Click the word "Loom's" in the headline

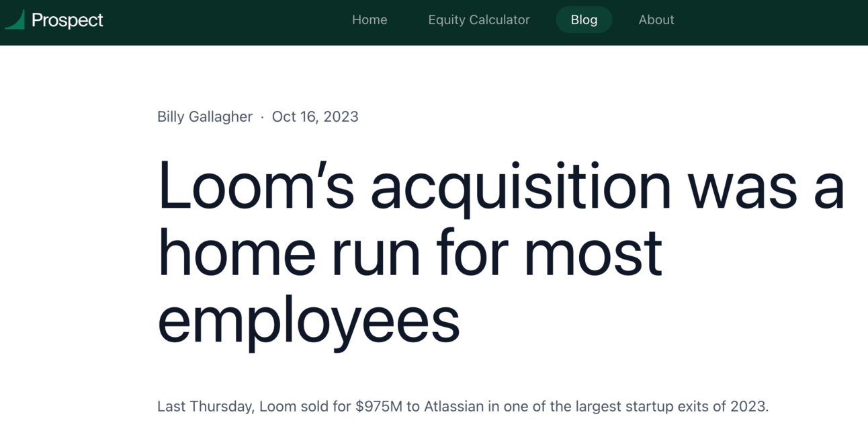[x=256, y=185]
